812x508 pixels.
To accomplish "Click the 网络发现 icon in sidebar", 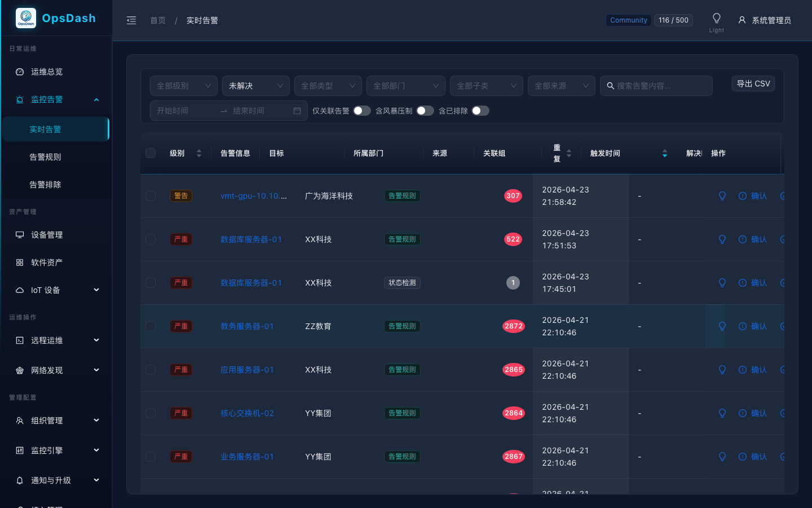I will 20,370.
